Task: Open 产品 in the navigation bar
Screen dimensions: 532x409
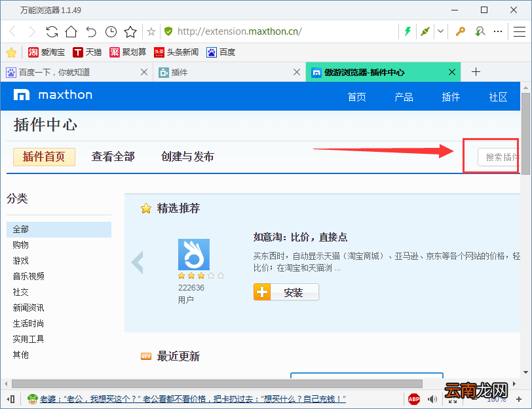Action: coord(404,98)
